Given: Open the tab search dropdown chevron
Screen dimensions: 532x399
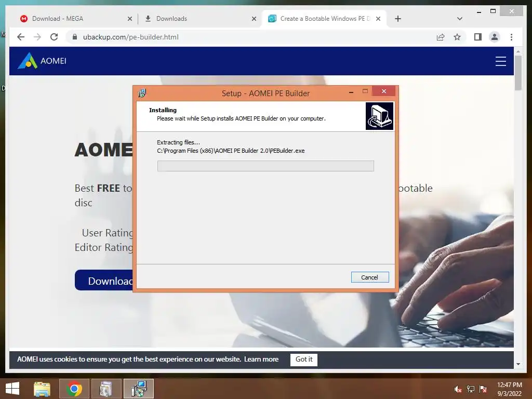Looking at the screenshot, I should (460, 19).
